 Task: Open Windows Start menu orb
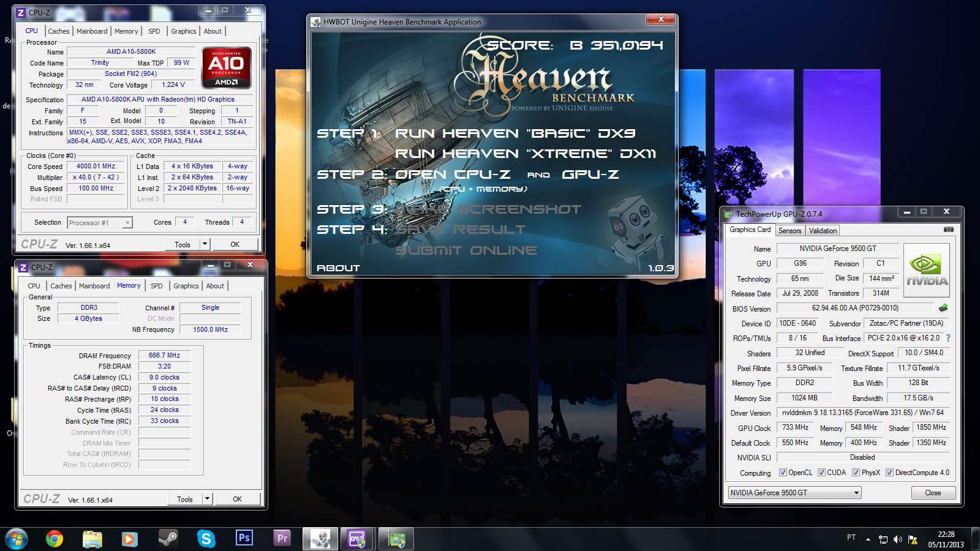point(17,539)
